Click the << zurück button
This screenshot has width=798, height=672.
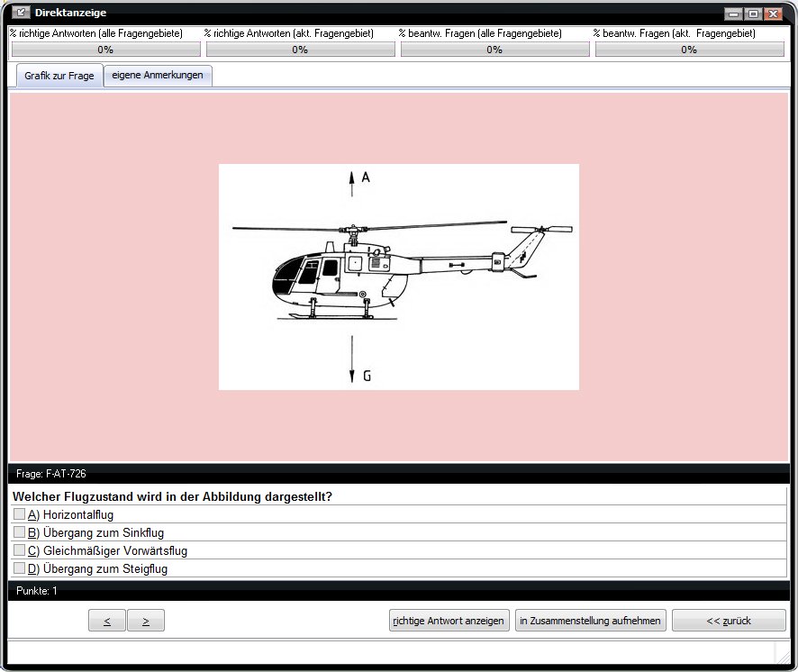(729, 620)
